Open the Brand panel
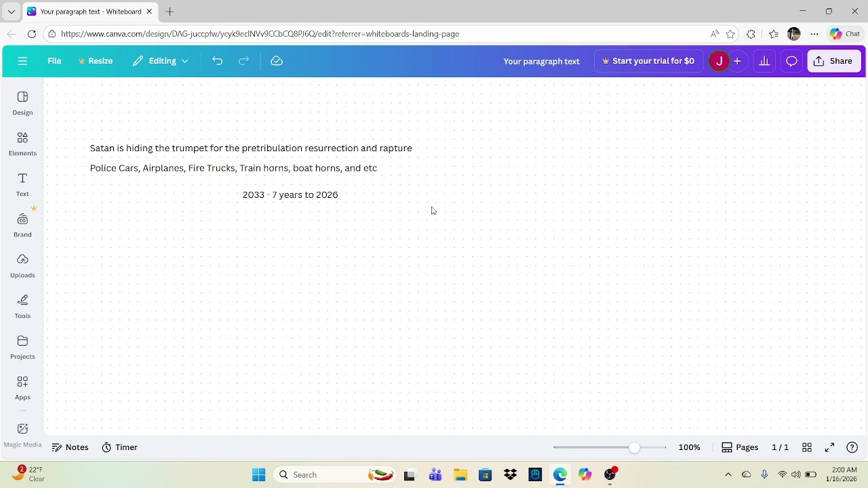The width and height of the screenshot is (868, 488). tap(22, 225)
